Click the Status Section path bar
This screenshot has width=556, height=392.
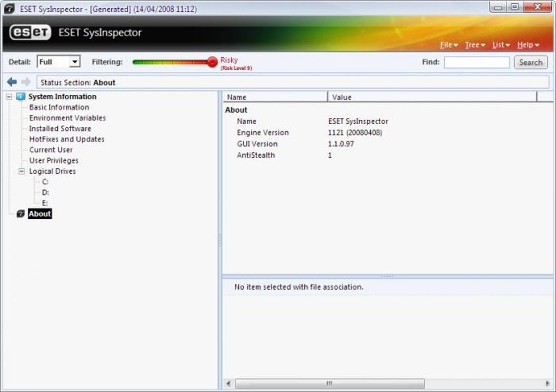pos(293,83)
